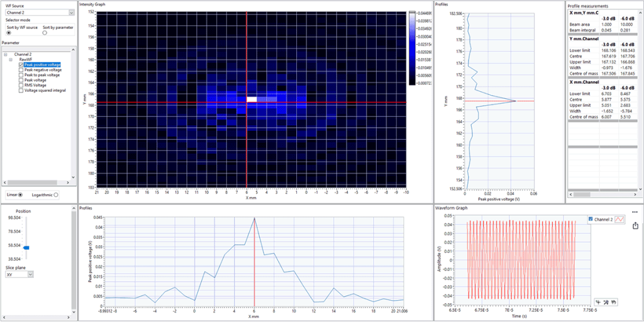
Task: Collapse the Channel 2 tree node
Action: pyautogui.click(x=5, y=55)
